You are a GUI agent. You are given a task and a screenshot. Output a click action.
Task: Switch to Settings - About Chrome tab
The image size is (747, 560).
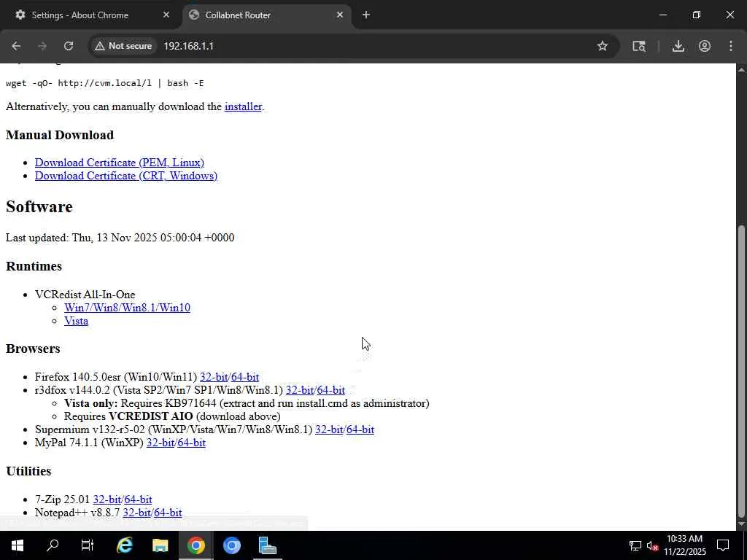(x=90, y=15)
